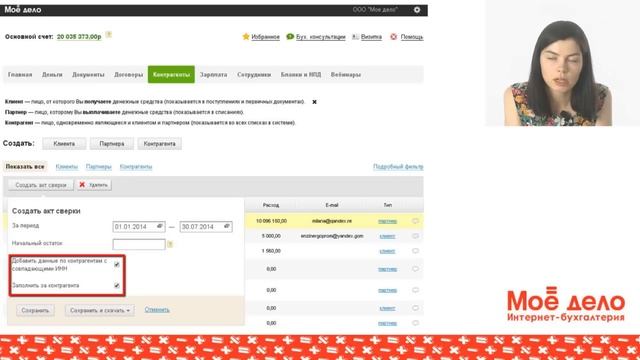This screenshot has height=360, width=640.
Task: Open calendar for start date 01.01.2014
Action: tap(160, 226)
